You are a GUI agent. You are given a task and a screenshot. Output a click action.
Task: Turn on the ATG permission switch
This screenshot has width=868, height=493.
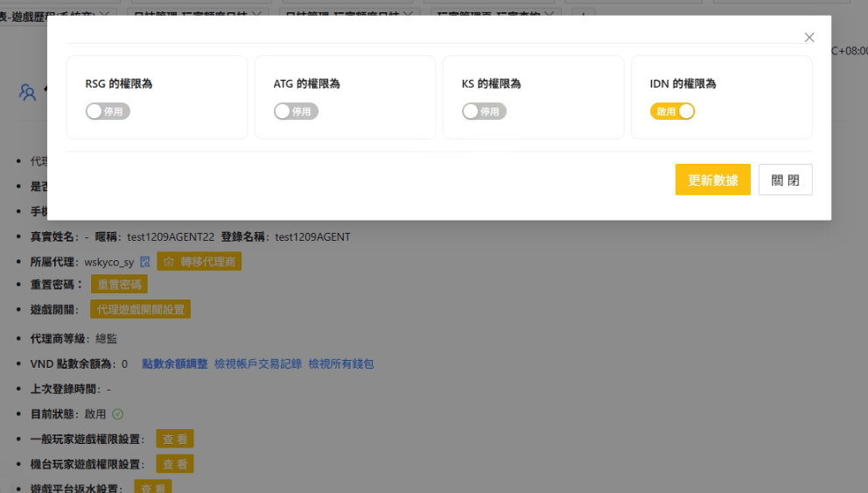[x=296, y=111]
